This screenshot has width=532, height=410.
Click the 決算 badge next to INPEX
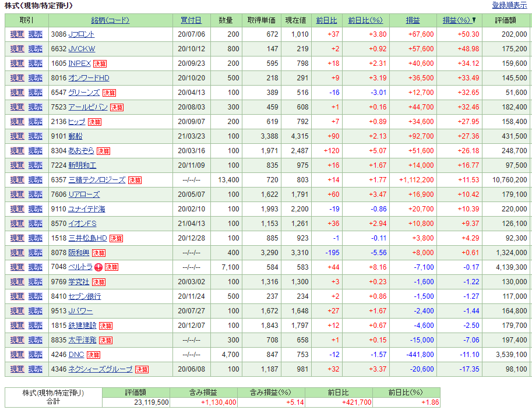(x=100, y=63)
